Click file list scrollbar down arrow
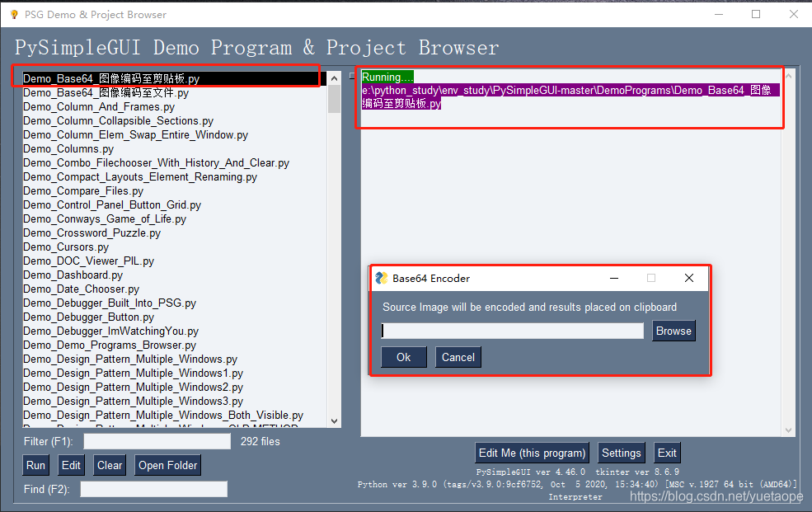The width and height of the screenshot is (812, 512). [335, 420]
